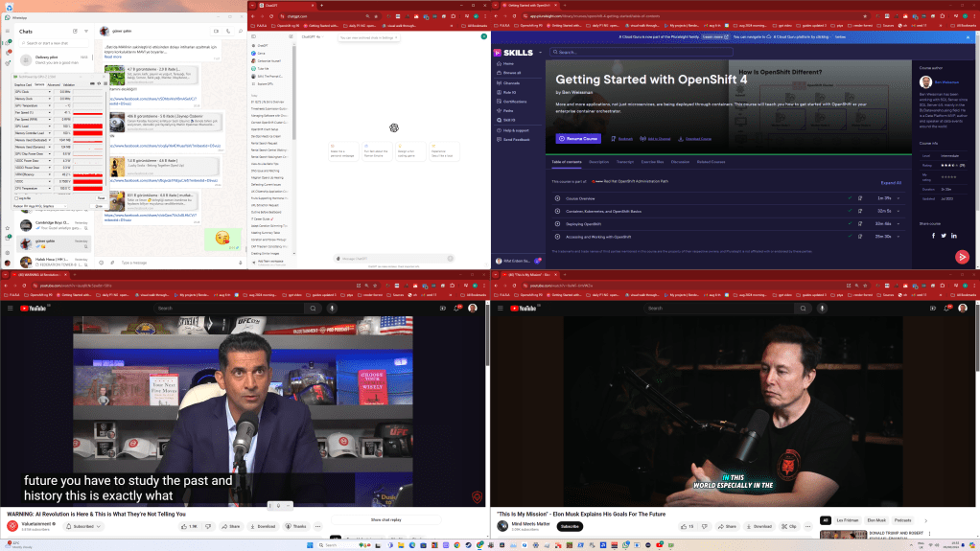
Task: Select Certifications in Pluralsight sidebar
Action: click(514, 102)
